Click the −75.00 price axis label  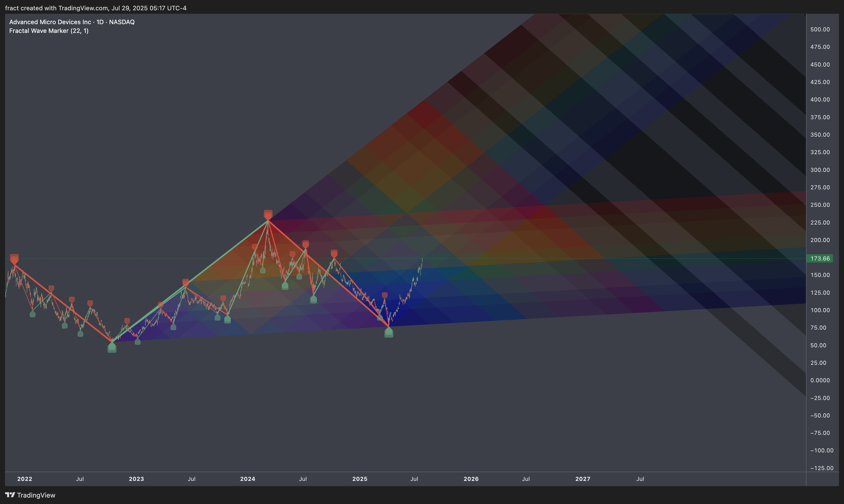coord(820,433)
